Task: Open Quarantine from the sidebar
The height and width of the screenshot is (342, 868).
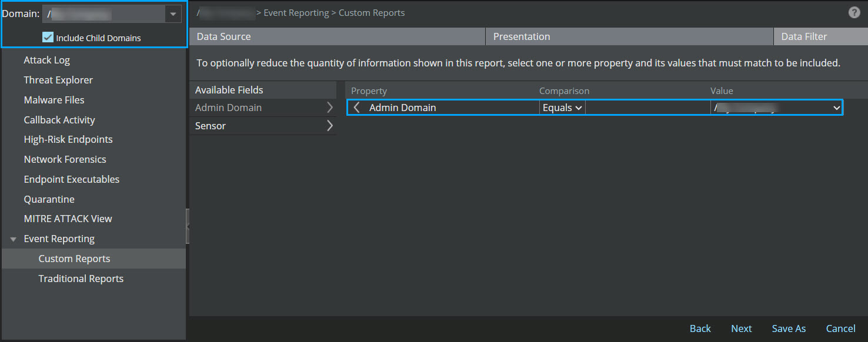Action: coord(49,199)
